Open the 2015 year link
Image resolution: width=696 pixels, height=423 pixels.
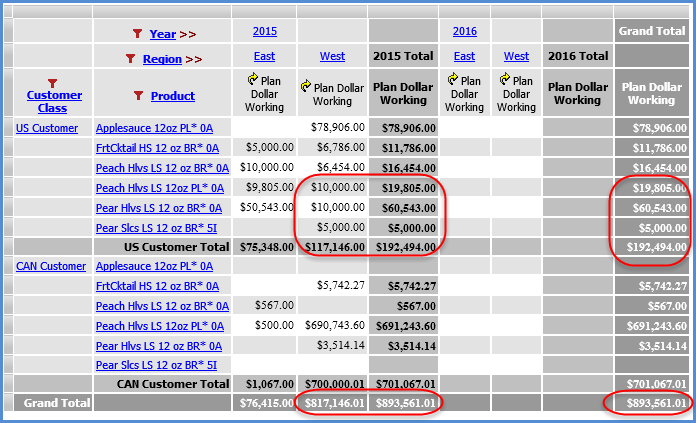point(264,32)
